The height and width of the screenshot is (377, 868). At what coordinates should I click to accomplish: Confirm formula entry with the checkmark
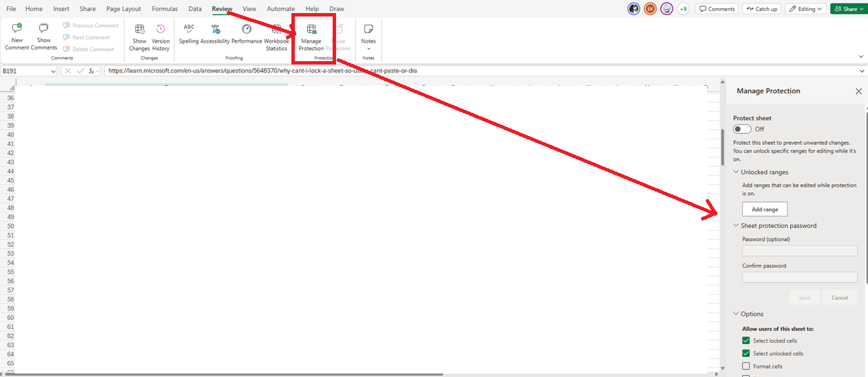[x=80, y=71]
